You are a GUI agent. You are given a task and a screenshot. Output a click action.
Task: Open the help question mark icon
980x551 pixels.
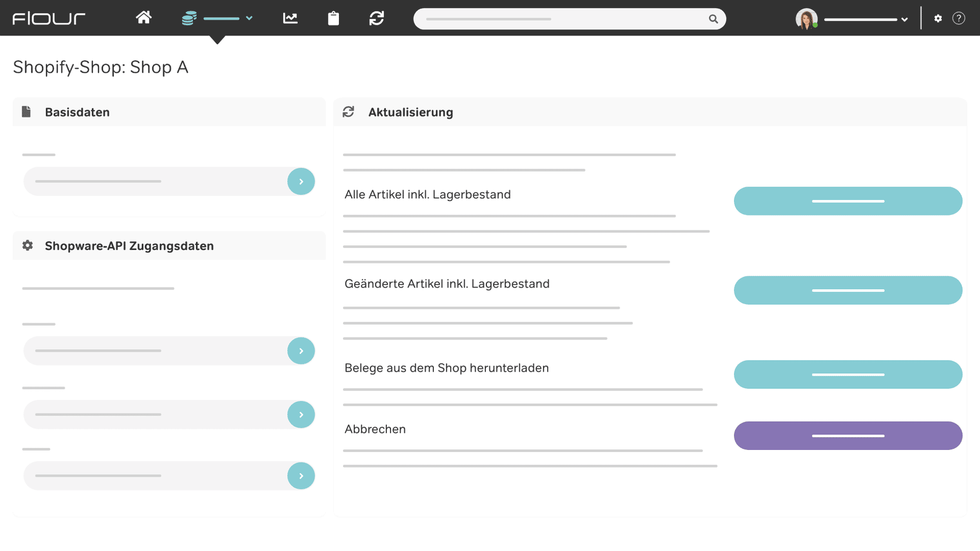(958, 19)
